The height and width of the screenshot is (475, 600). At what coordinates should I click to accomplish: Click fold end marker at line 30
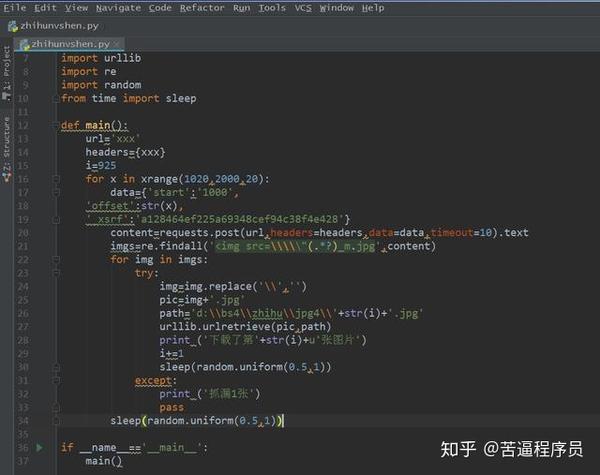(56, 367)
